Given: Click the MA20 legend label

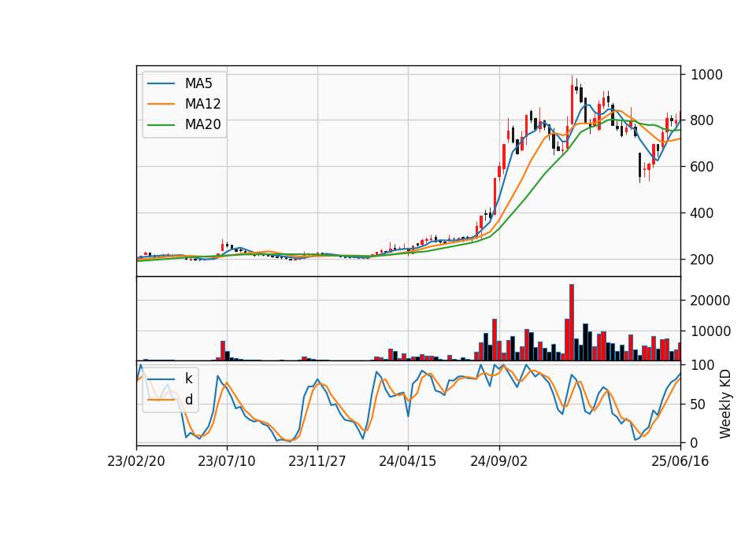Looking at the screenshot, I should (202, 125).
